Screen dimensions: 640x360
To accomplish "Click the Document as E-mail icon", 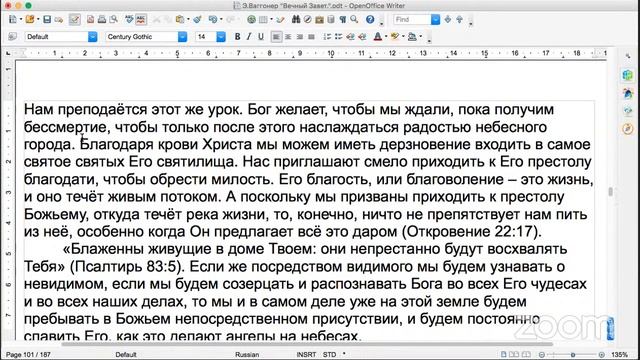I will pyautogui.click(x=59, y=19).
